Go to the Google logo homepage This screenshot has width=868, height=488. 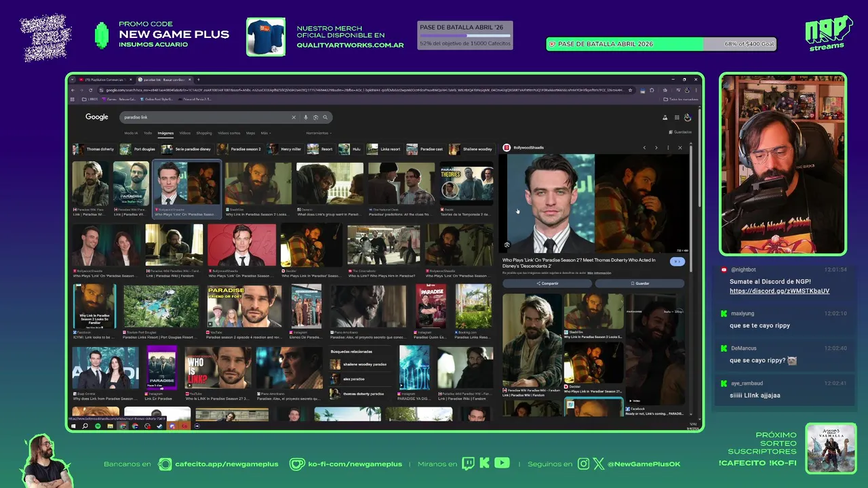(x=97, y=117)
